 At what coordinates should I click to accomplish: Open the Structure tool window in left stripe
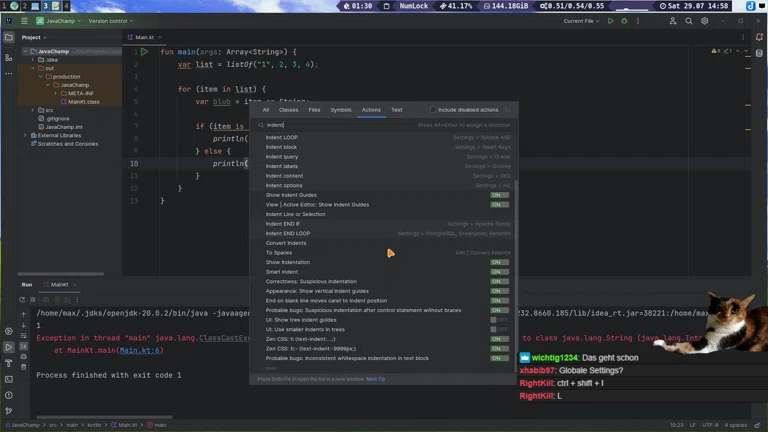9,58
